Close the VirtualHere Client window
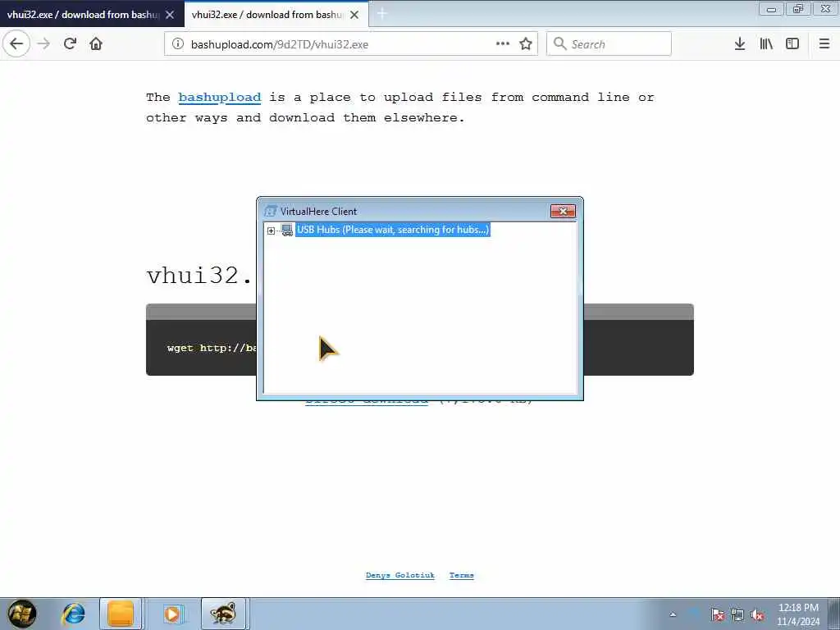 tap(563, 211)
